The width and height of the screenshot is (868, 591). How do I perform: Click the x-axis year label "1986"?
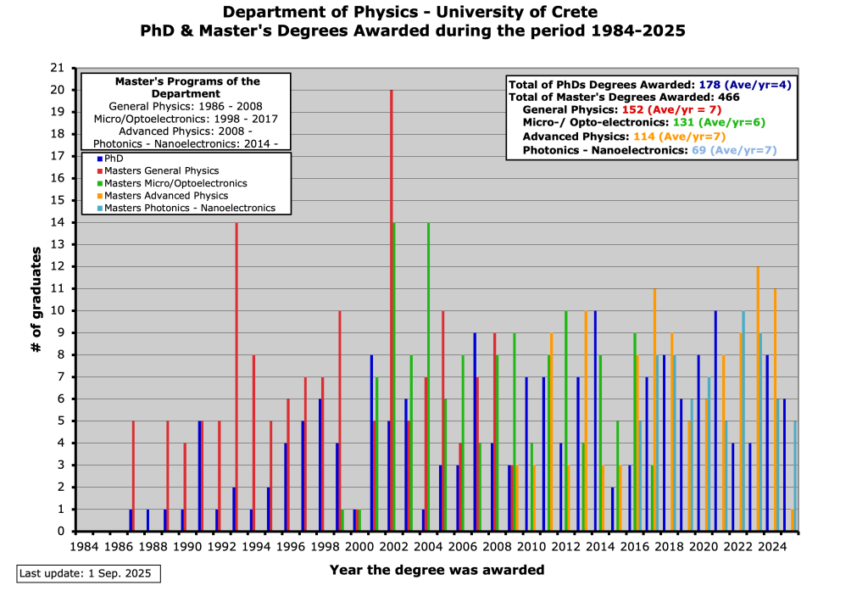[119, 547]
